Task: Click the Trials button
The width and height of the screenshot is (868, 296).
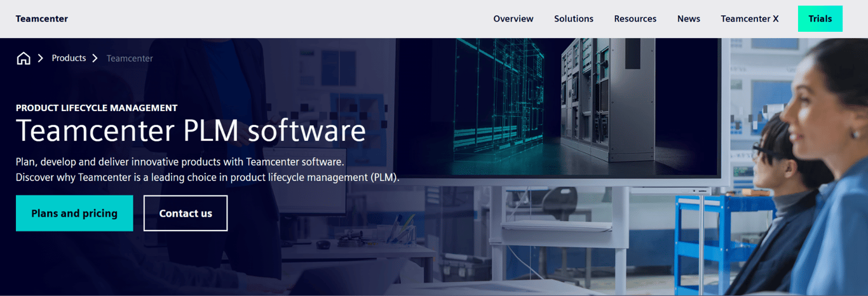Action: (820, 19)
